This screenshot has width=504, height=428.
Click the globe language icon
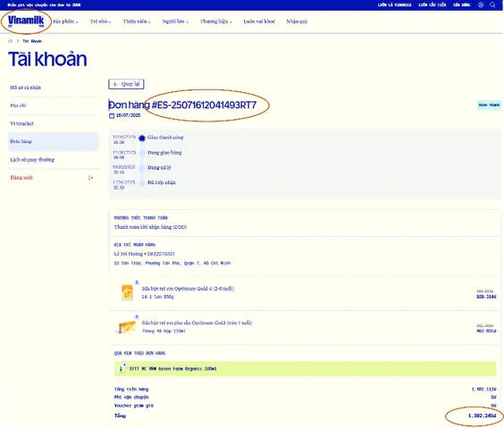point(481,4)
